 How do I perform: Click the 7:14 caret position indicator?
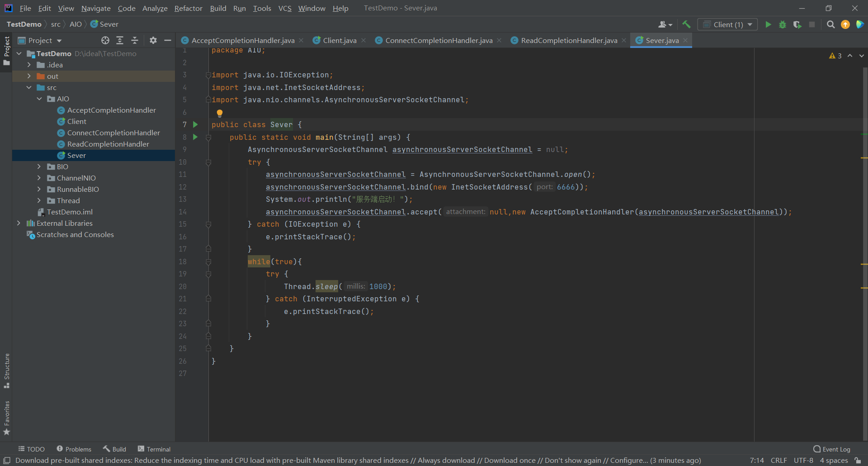757,461
